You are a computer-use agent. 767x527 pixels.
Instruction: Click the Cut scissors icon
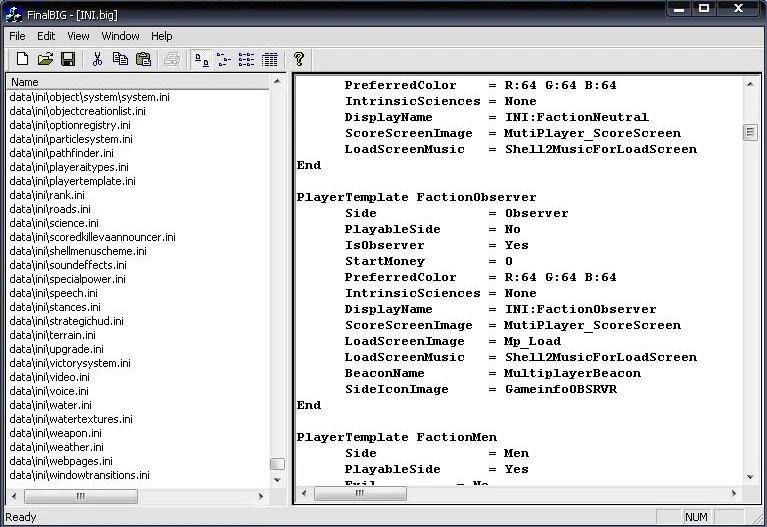[x=98, y=60]
